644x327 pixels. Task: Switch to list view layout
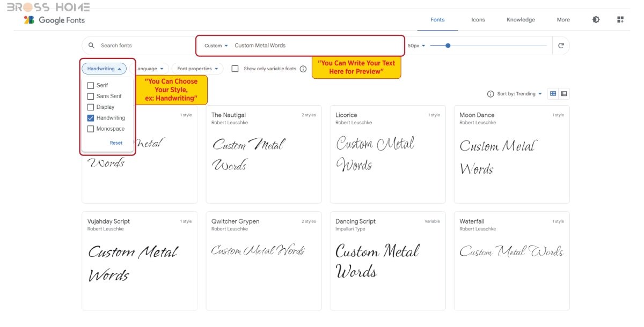(564, 94)
